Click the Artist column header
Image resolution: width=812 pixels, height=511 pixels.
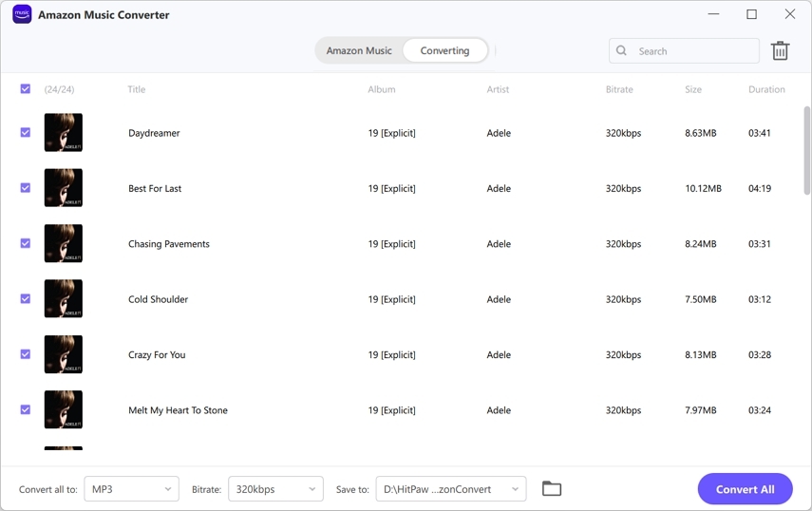(x=498, y=89)
